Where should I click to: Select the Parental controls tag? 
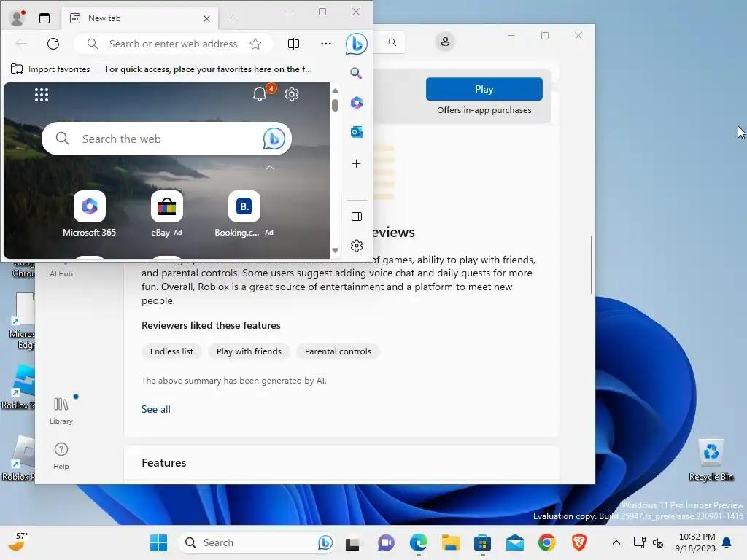[x=338, y=351]
